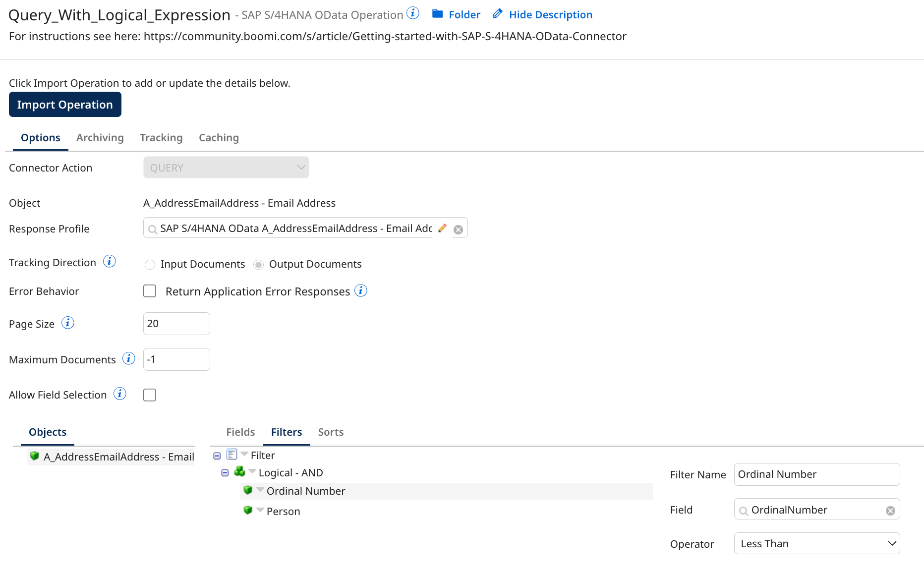The width and height of the screenshot is (924, 575).
Task: Open the Folder icon in the header
Action: [438, 14]
